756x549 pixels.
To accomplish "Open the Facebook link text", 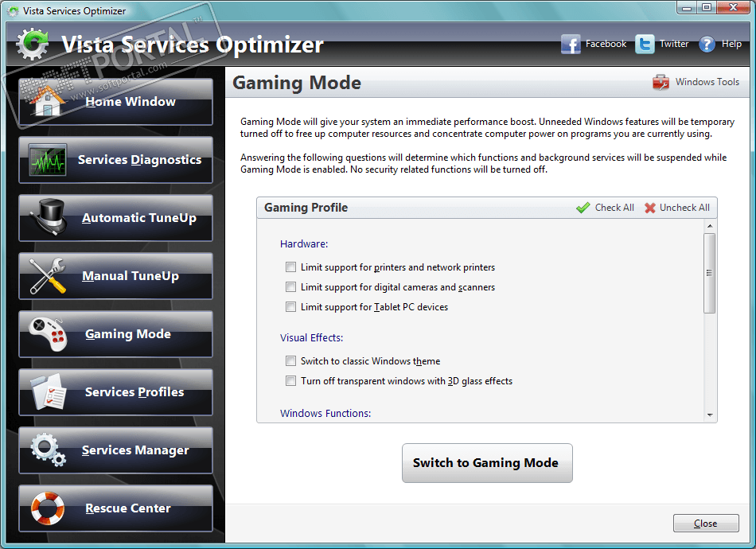I will (x=606, y=44).
